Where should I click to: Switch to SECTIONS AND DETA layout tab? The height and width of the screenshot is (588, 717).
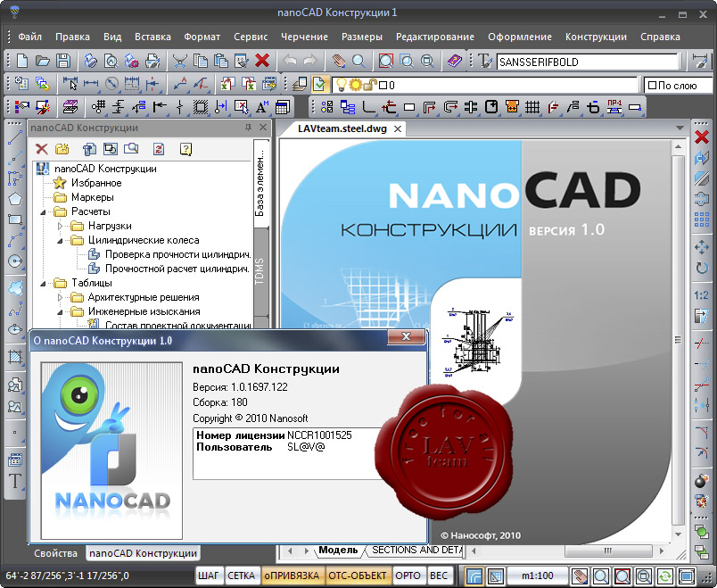coord(416,550)
